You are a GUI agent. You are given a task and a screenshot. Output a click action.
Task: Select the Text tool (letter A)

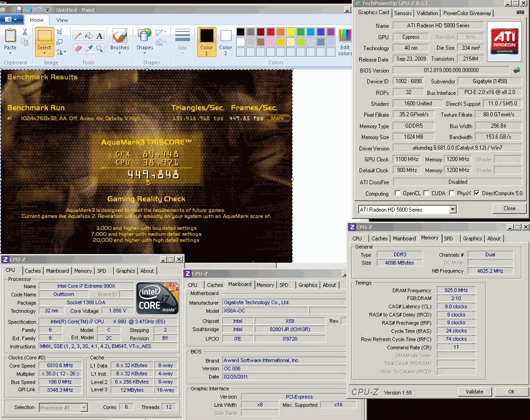point(99,36)
